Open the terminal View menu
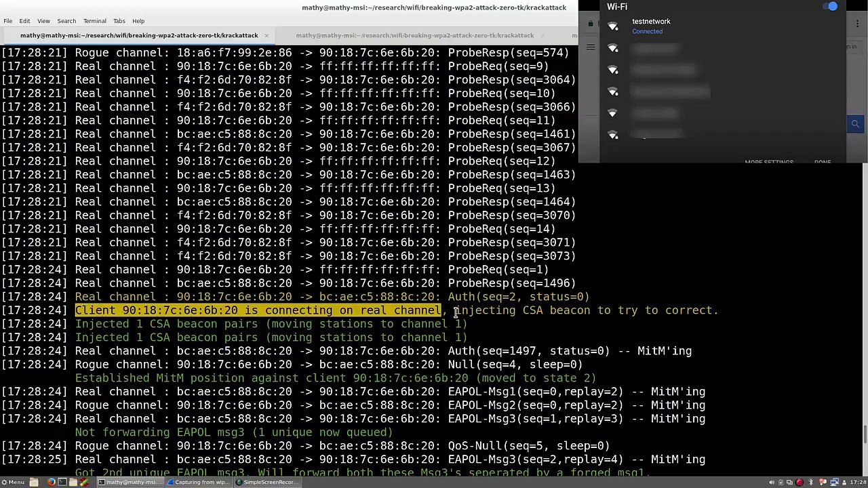 (43, 21)
